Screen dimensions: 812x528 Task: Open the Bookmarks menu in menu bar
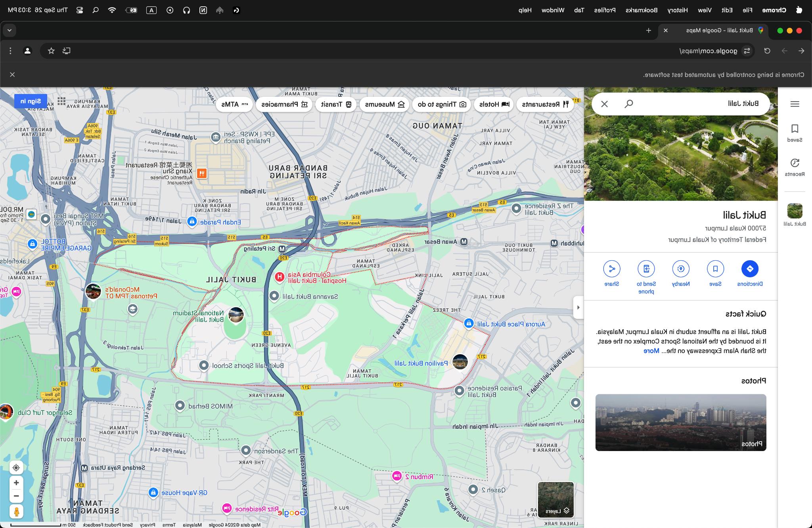pos(642,10)
